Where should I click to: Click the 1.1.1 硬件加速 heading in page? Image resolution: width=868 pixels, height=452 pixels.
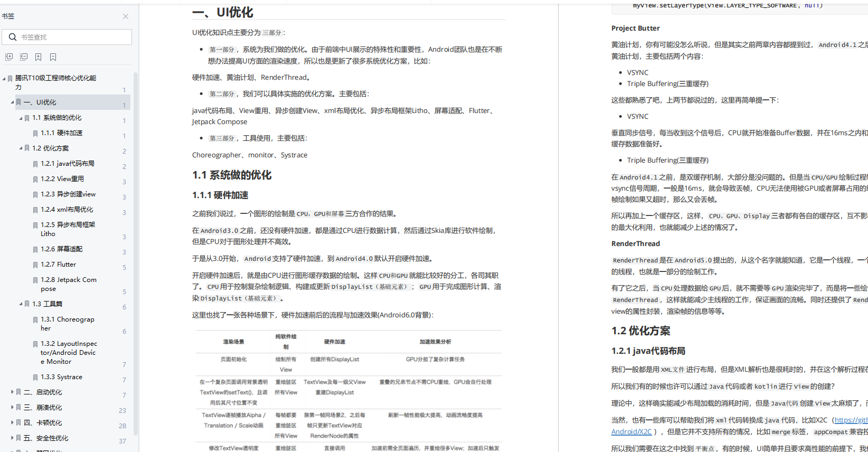point(220,195)
